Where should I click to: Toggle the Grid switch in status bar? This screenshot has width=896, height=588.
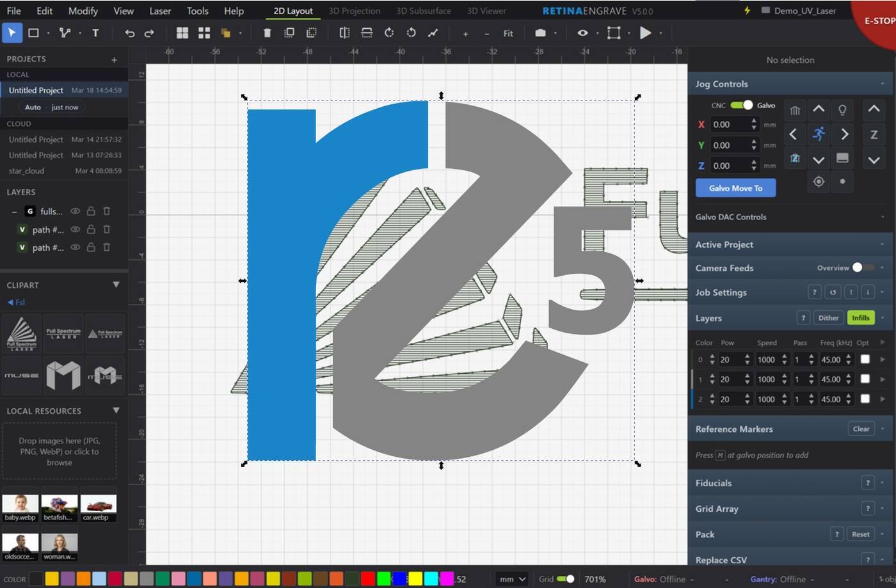pos(565,579)
